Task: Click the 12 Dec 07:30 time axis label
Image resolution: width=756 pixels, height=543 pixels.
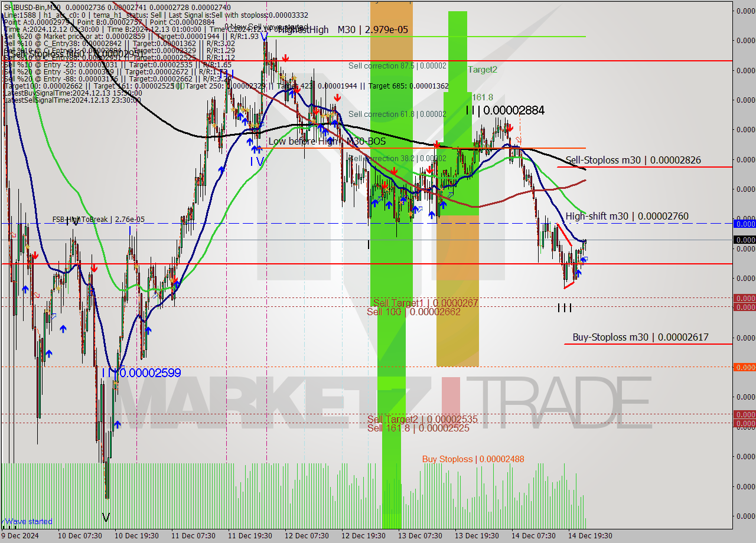Action: [308, 536]
